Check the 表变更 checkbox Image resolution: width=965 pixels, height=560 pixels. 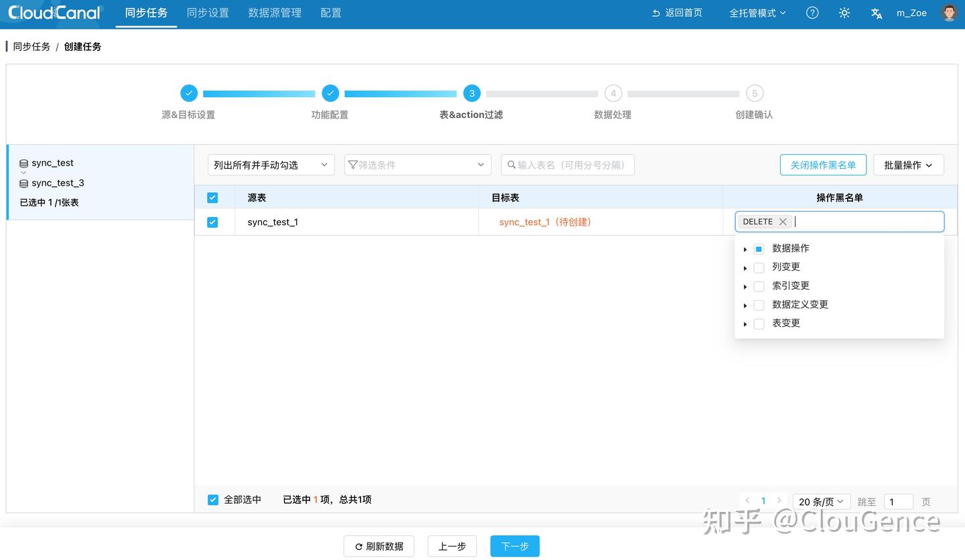click(x=759, y=324)
